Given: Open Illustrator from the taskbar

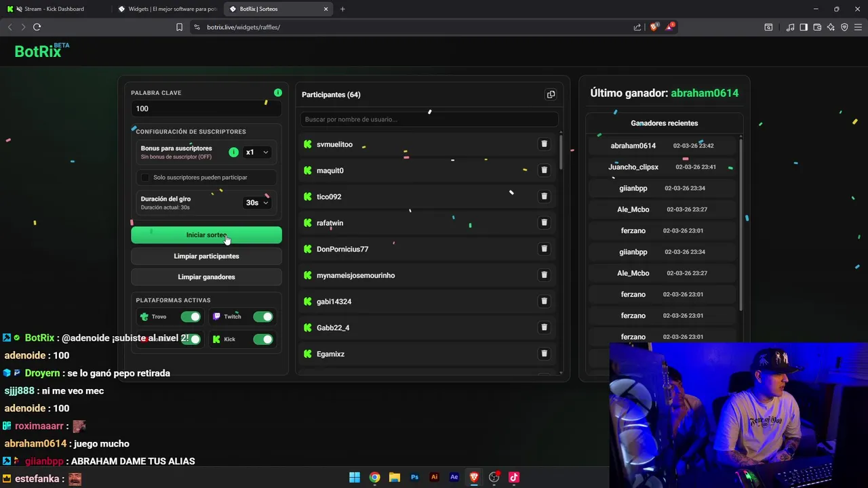Looking at the screenshot, I should click(x=435, y=477).
